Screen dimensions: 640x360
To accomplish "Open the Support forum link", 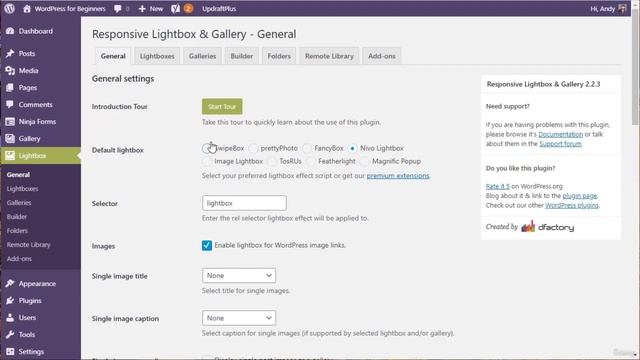I will pos(560,144).
